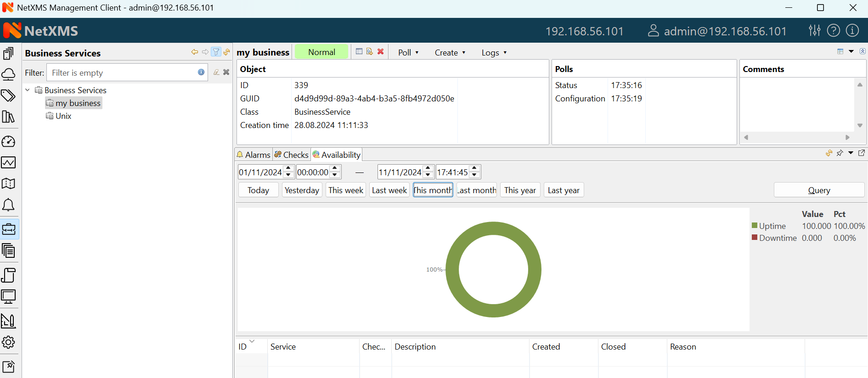The image size is (868, 378).
Task: Expand the Logs dropdown menu
Action: [x=494, y=53]
